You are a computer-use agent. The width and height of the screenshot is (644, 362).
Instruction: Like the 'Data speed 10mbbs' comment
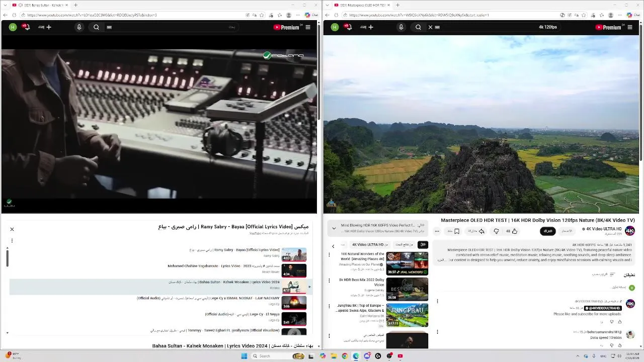click(x=619, y=345)
